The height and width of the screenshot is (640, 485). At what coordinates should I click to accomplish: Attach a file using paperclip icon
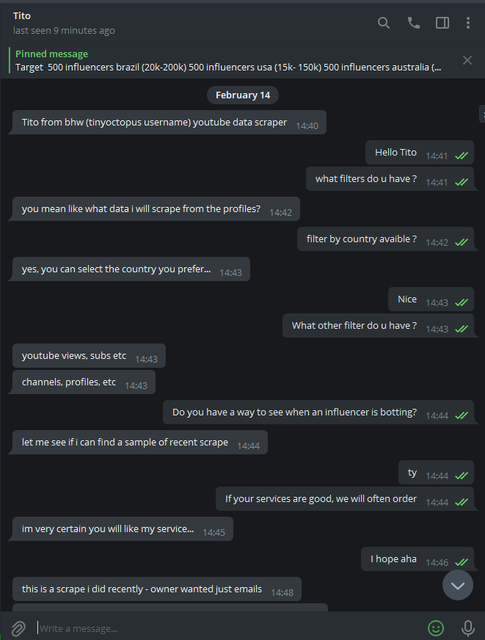click(x=18, y=628)
